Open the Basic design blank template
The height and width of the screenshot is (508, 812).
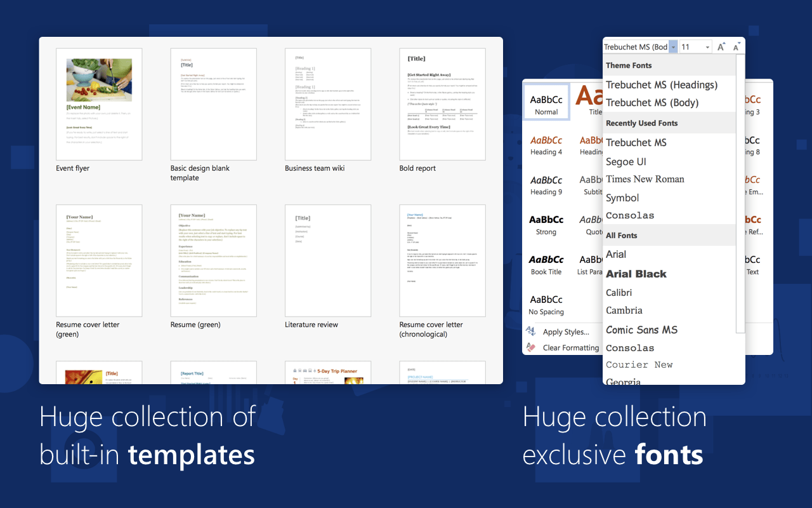coord(213,104)
